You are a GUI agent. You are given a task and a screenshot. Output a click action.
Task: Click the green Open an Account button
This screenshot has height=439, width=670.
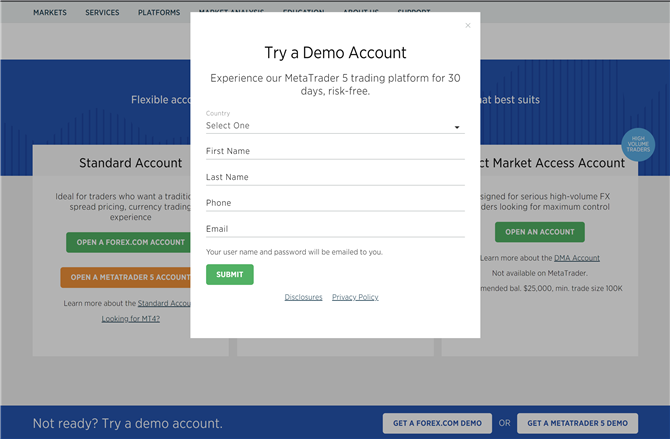[x=540, y=232]
